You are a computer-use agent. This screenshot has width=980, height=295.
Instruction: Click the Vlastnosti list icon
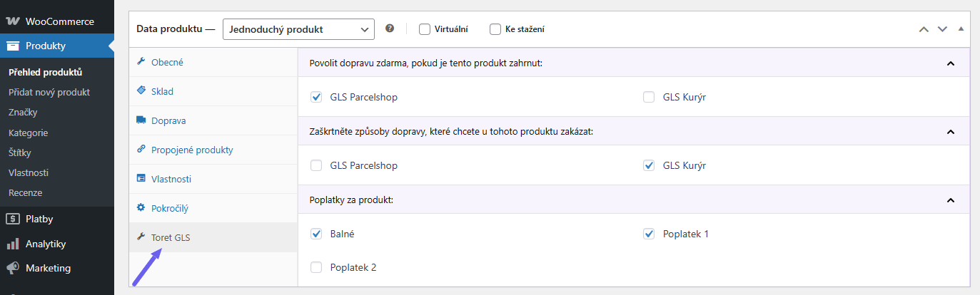coord(141,179)
